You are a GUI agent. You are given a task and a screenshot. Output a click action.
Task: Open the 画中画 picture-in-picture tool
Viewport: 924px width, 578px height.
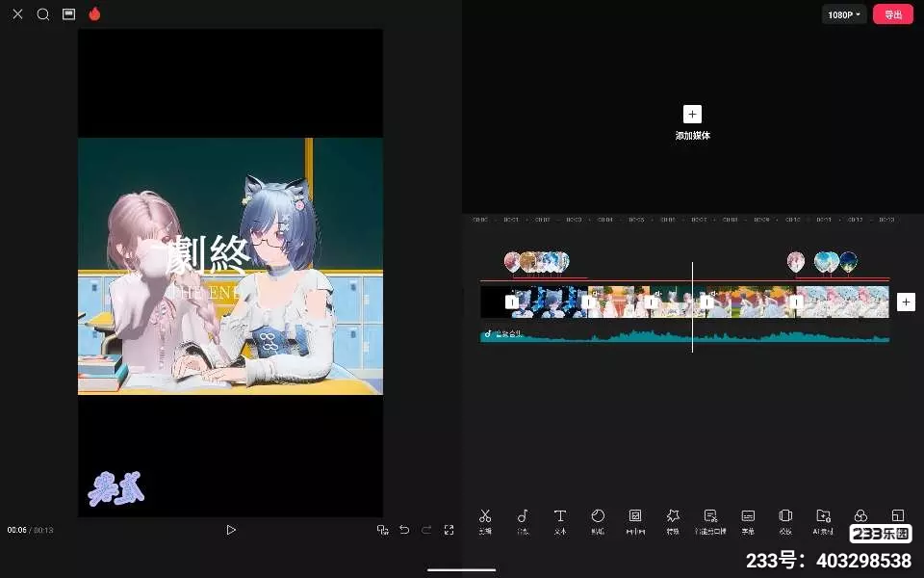(635, 521)
